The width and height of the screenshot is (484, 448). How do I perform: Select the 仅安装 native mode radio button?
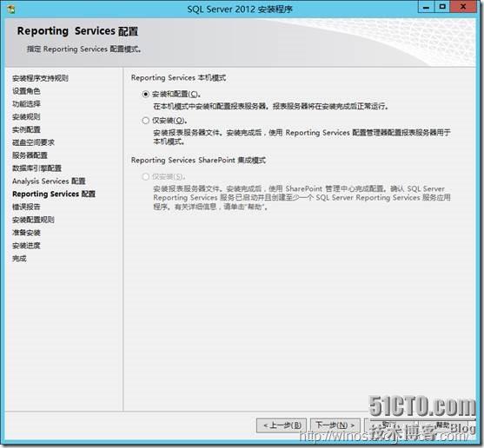click(x=145, y=121)
